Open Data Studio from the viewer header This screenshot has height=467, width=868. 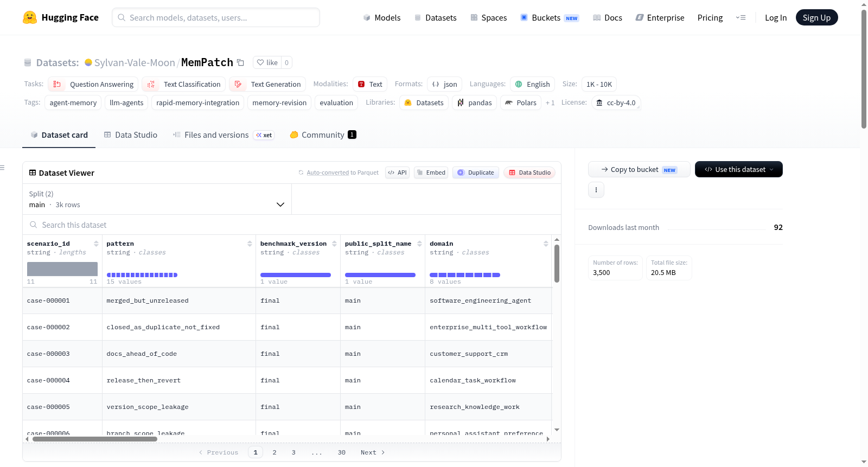coord(529,172)
